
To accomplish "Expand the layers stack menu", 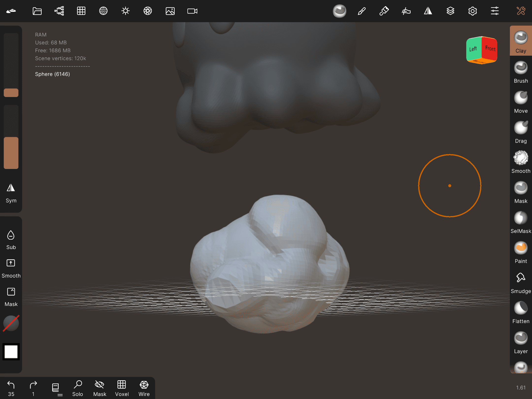I will pos(450,11).
